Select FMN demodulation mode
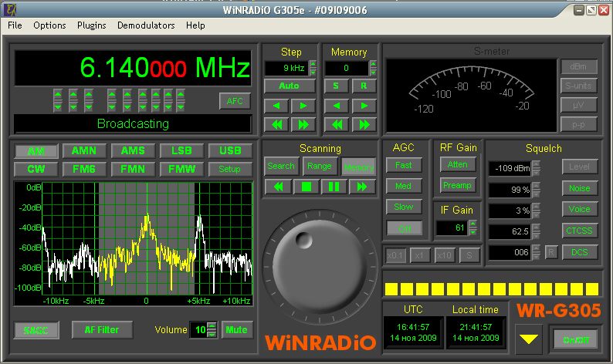 pos(133,169)
